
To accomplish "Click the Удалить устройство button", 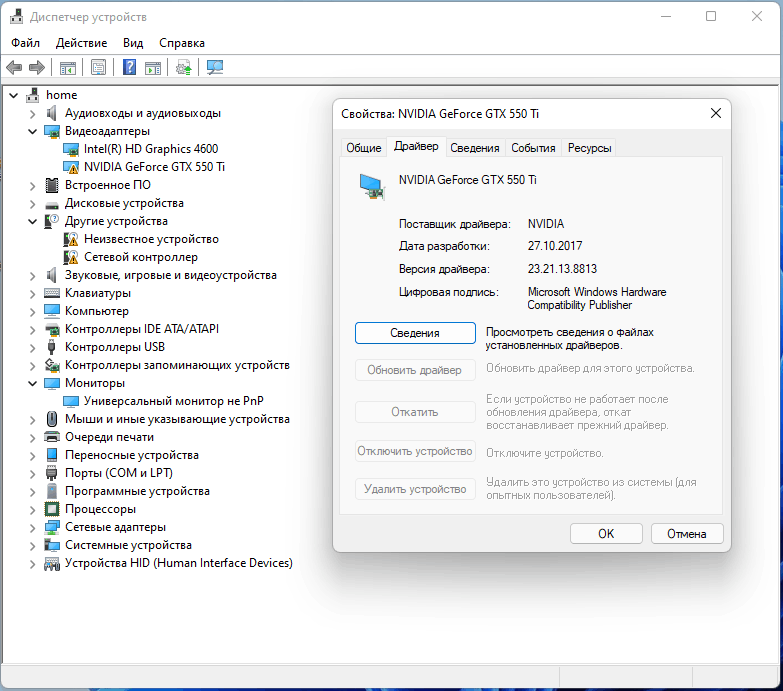I will click(415, 489).
